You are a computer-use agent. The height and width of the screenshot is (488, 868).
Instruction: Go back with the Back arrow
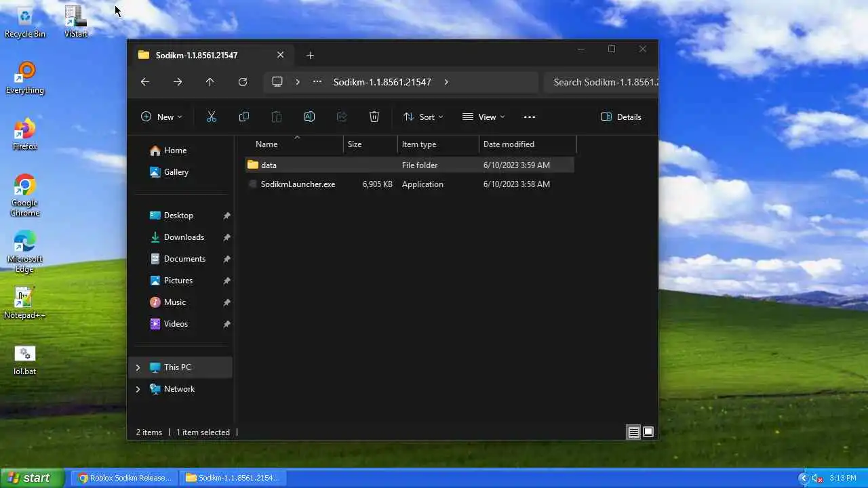[145, 82]
